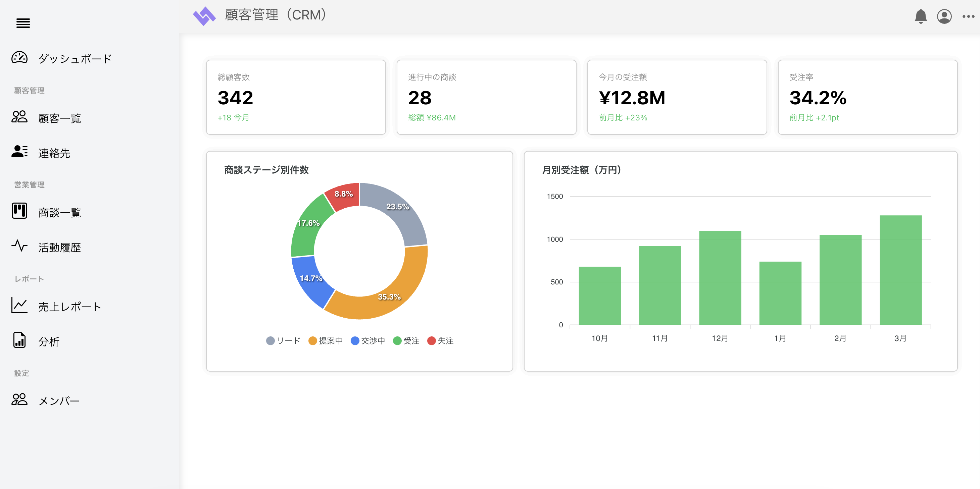Collapse sidebar with hamburger menu icon

(x=23, y=23)
